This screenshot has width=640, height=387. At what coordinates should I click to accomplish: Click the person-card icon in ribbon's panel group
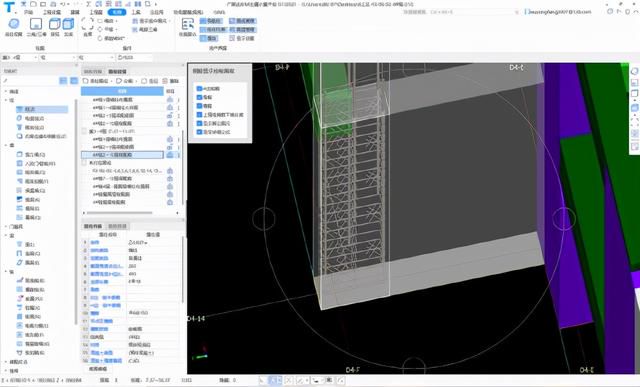(x=188, y=24)
